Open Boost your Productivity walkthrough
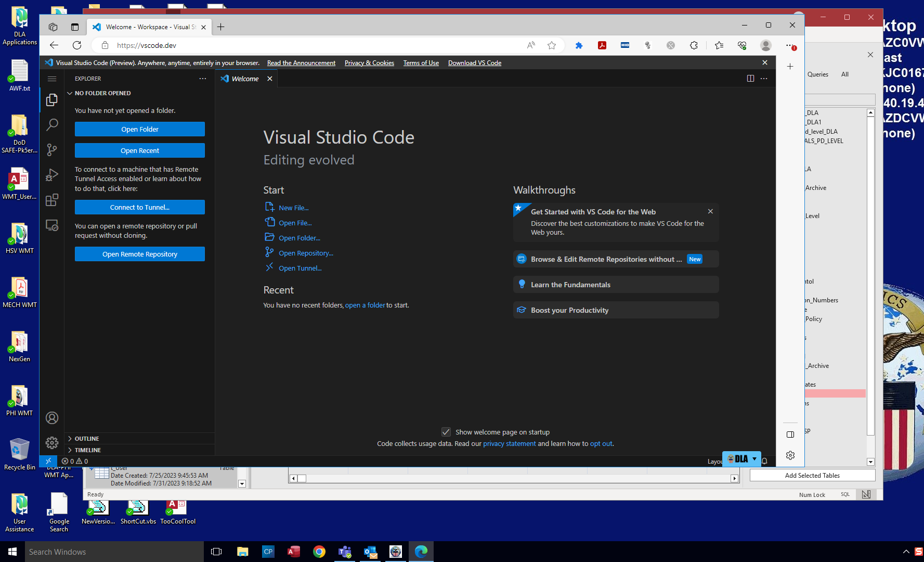Screen dimensions: 924x562 [616, 310]
